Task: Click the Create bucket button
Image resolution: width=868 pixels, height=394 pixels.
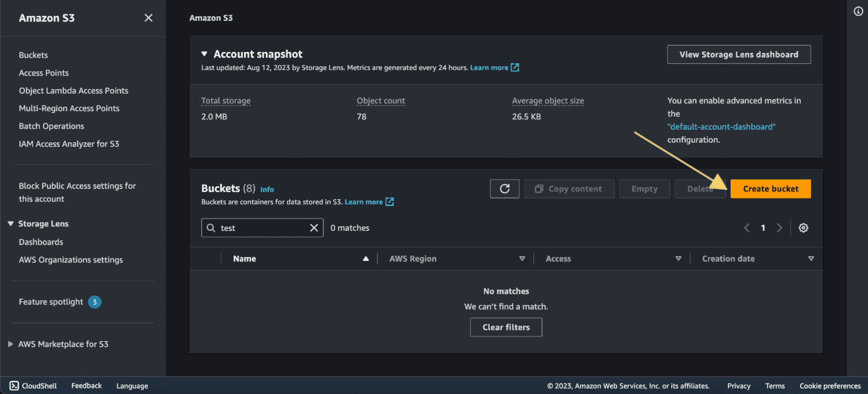Action: (x=770, y=189)
